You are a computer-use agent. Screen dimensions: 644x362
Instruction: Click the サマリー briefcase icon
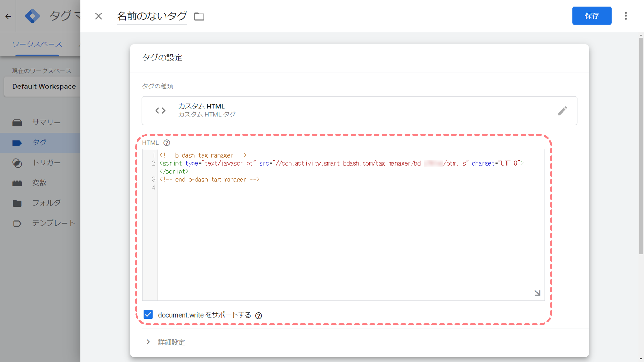pyautogui.click(x=17, y=123)
